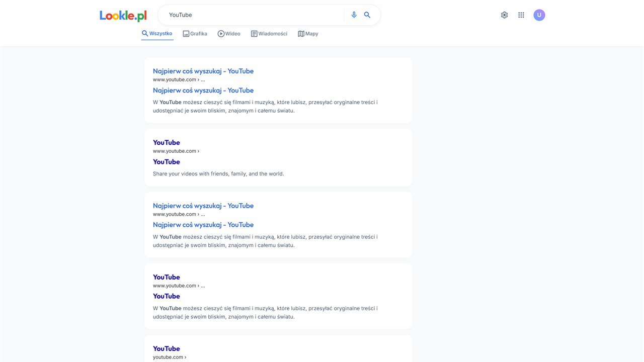The width and height of the screenshot is (644, 362).
Task: Open the Wiadomości tab
Action: [x=269, y=34]
